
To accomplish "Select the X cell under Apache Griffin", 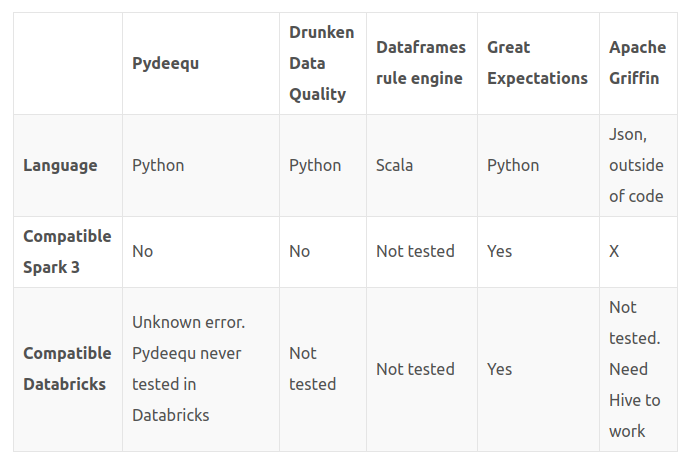I will [x=614, y=251].
